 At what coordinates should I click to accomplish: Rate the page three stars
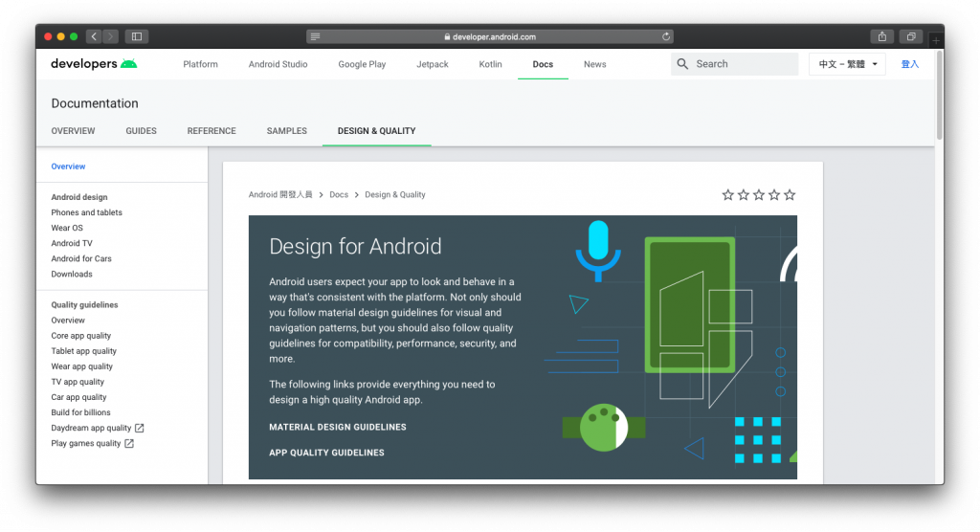[x=759, y=195]
